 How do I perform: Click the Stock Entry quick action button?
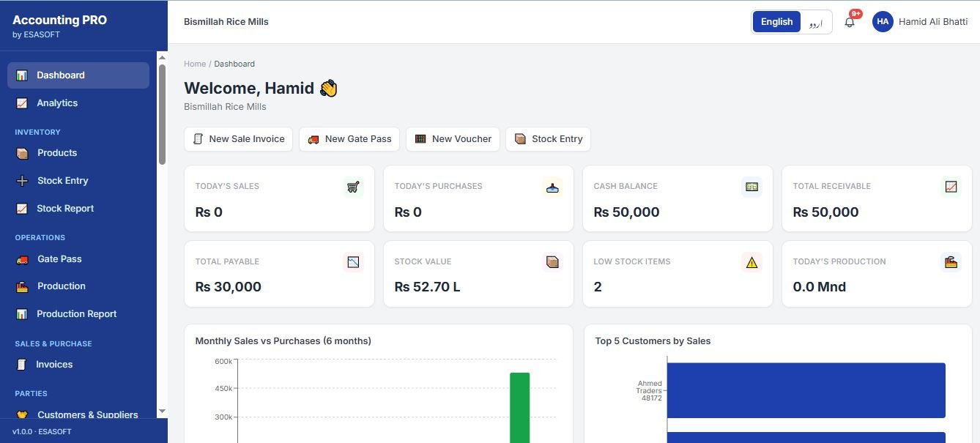548,139
